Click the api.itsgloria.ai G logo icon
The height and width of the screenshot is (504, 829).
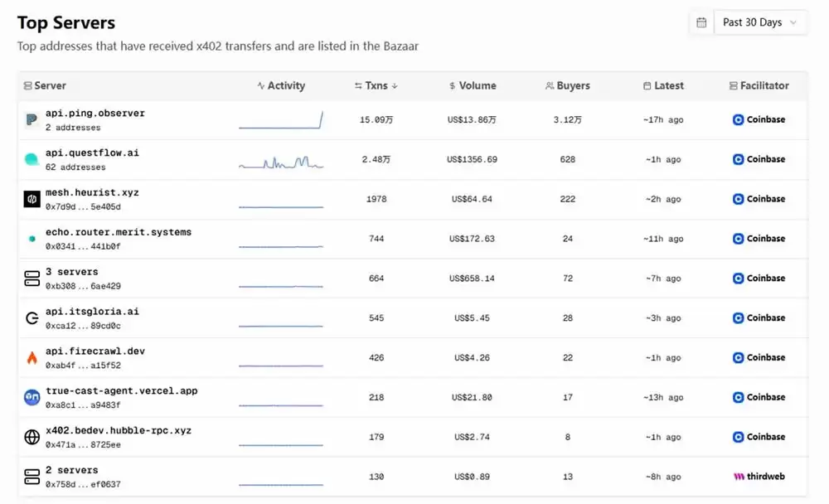(x=32, y=318)
